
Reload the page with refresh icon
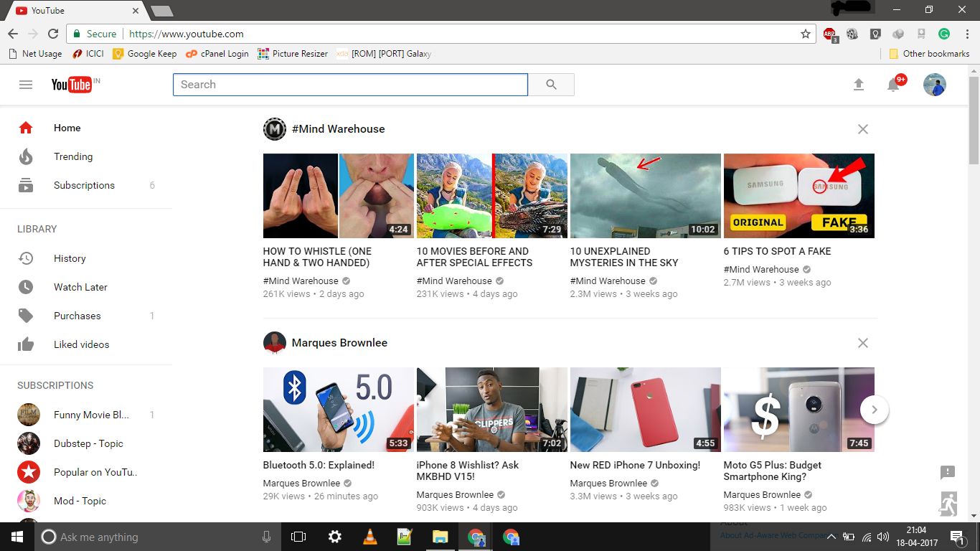[x=53, y=34]
